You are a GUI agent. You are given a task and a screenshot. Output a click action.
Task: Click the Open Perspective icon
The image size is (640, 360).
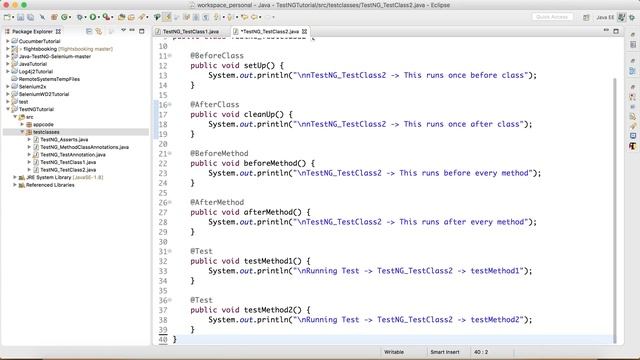pos(586,17)
